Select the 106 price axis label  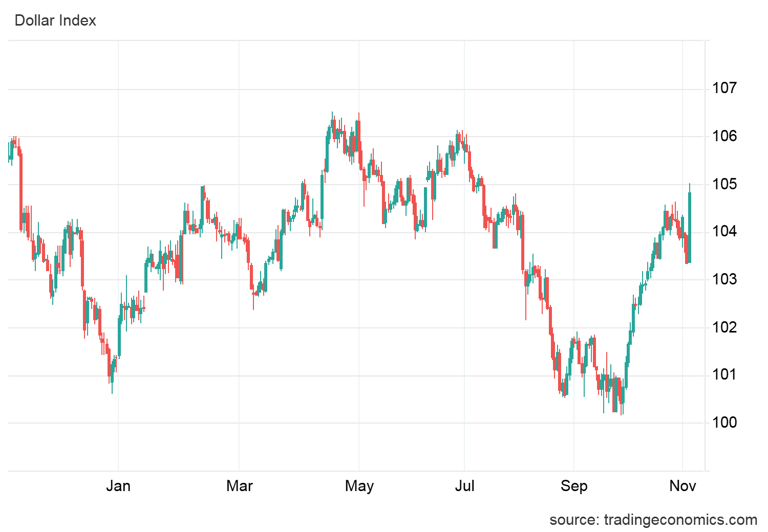point(724,136)
